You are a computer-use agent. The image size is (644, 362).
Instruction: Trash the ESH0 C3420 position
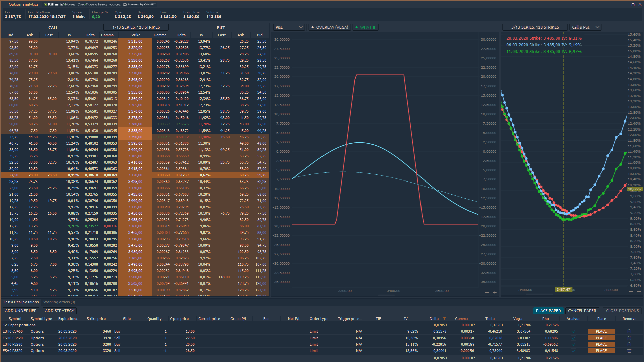point(629,338)
